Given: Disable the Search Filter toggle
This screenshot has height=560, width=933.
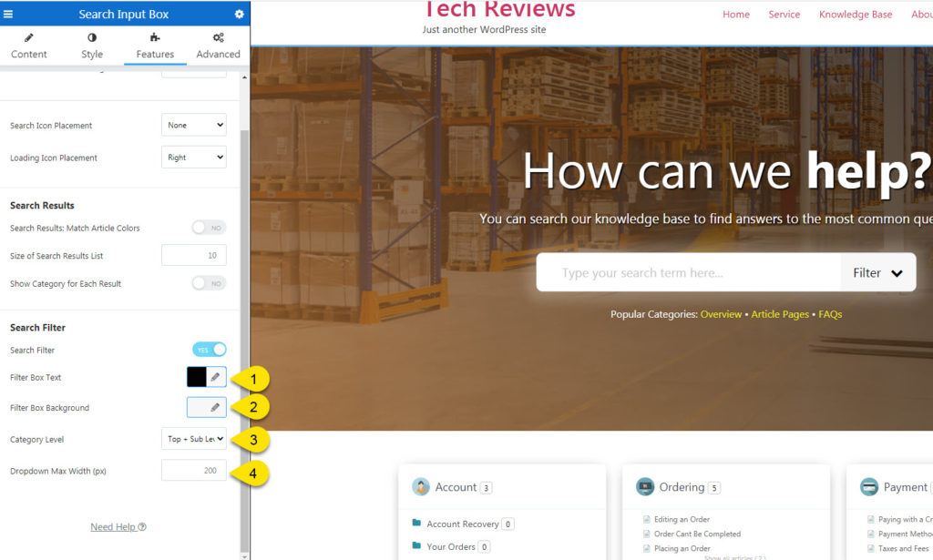Looking at the screenshot, I should (209, 350).
